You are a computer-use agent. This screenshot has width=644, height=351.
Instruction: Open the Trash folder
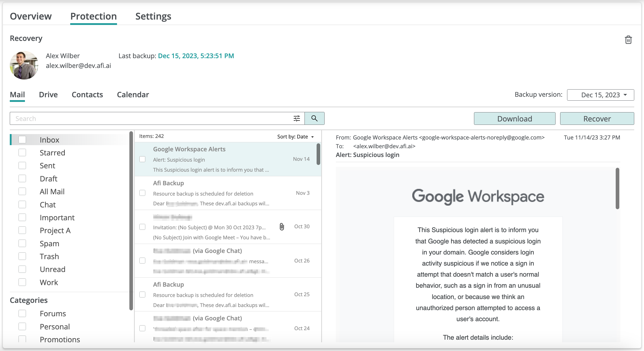pos(49,256)
